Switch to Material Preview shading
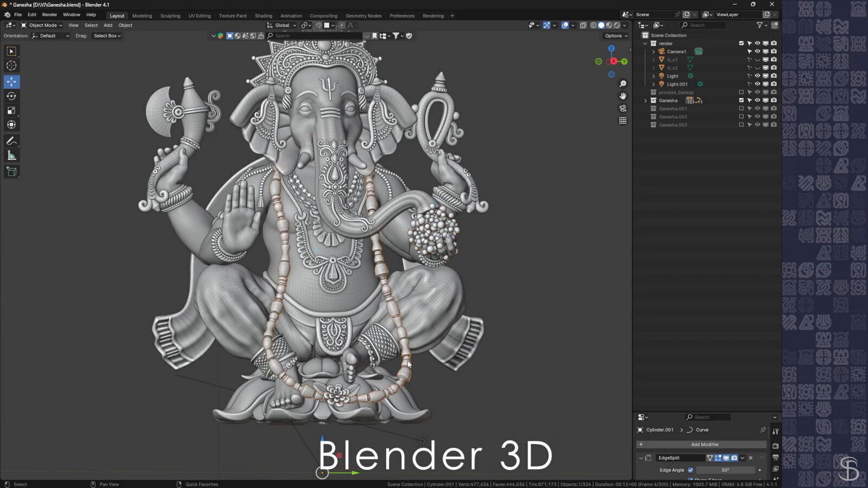 pyautogui.click(x=609, y=25)
